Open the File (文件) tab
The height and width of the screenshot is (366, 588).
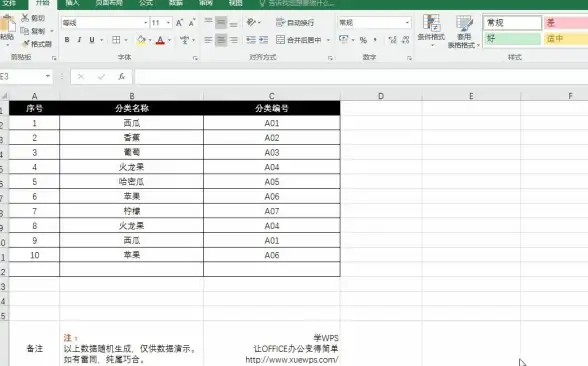coord(9,3)
